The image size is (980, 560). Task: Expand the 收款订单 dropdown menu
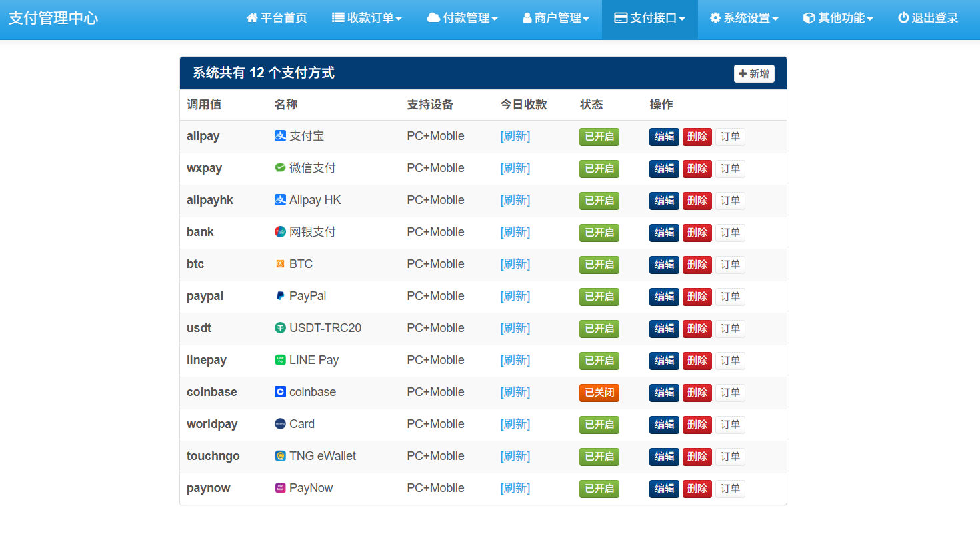(x=367, y=18)
